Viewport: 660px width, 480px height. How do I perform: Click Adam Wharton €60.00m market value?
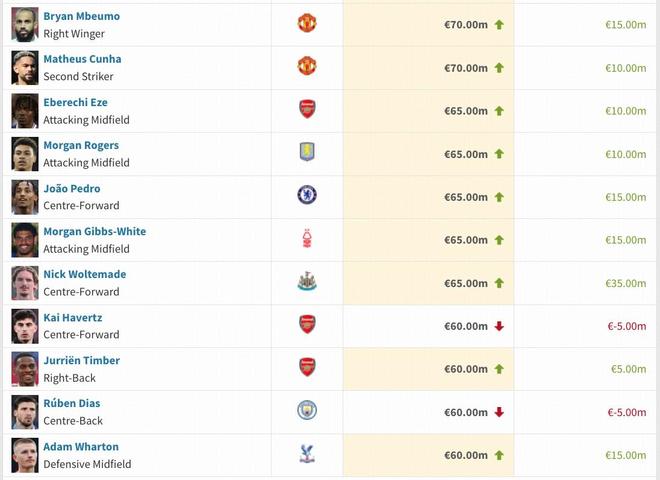(x=466, y=455)
